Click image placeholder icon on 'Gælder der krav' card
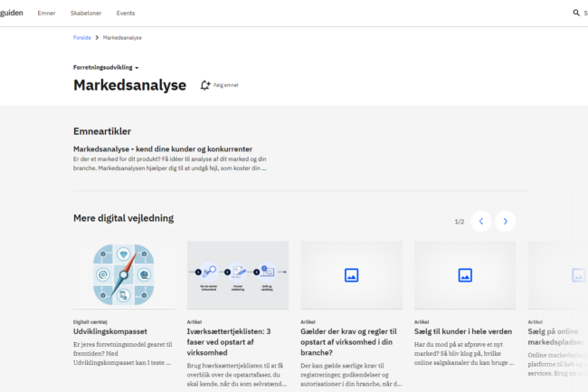The width and height of the screenshot is (588, 392). tap(351, 274)
